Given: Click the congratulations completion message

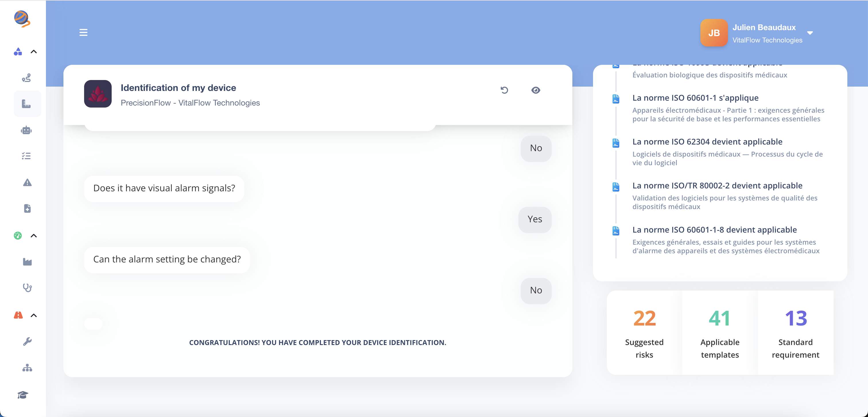Looking at the screenshot, I should 317,343.
